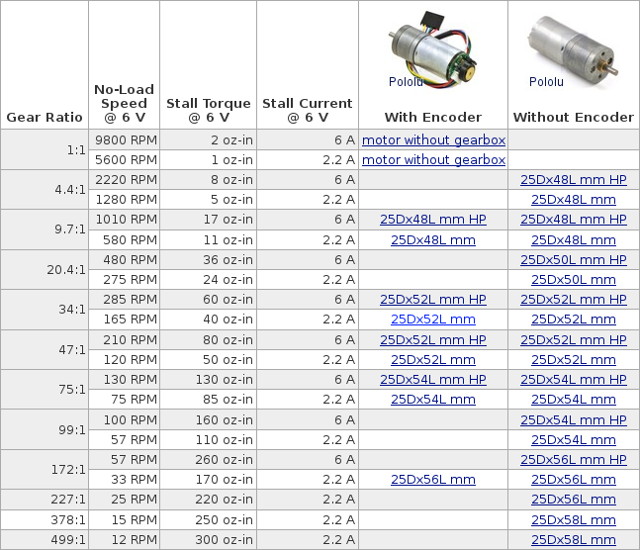Viewport: 640px width, 550px height.
Task: Open 25Dx56L mm HP link in 260 oz-in row
Action: click(x=573, y=459)
